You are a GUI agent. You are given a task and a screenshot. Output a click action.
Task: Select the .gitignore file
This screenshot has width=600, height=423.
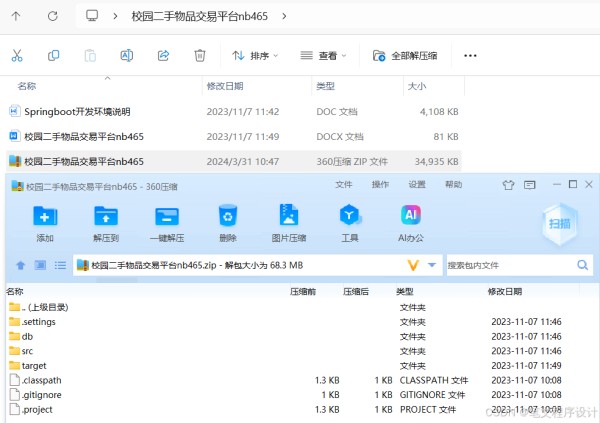302,395
